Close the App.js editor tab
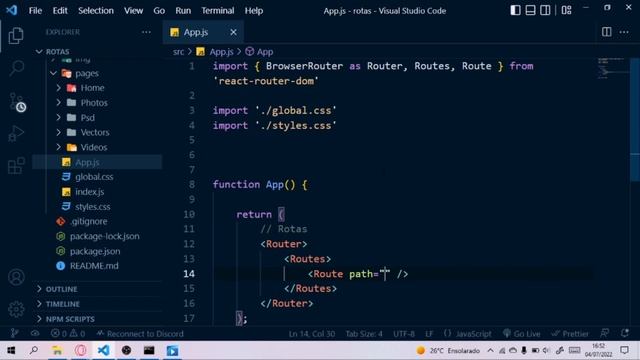This screenshot has height=360, width=640. click(233, 32)
